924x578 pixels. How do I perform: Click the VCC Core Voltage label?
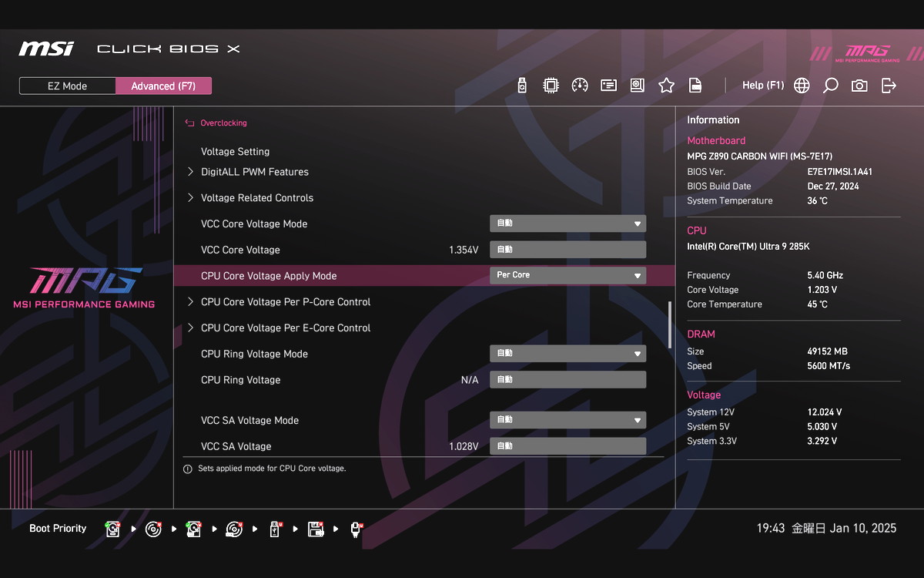240,250
